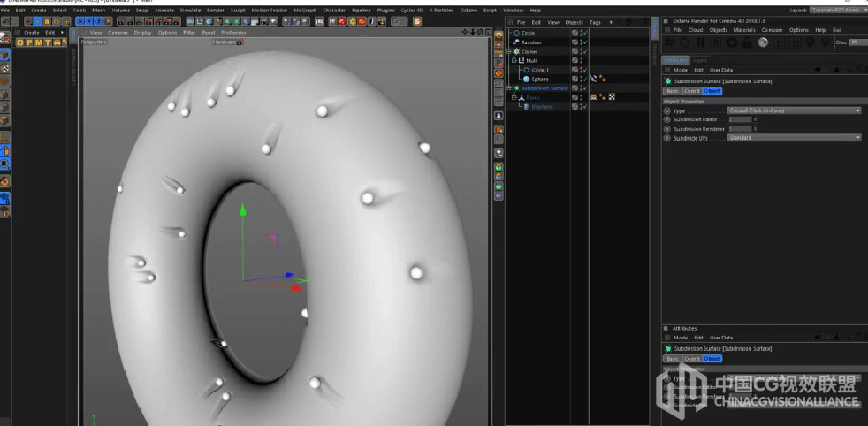The image size is (868, 426).
Task: Click the Octane clay mode sphere icon
Action: (x=763, y=42)
